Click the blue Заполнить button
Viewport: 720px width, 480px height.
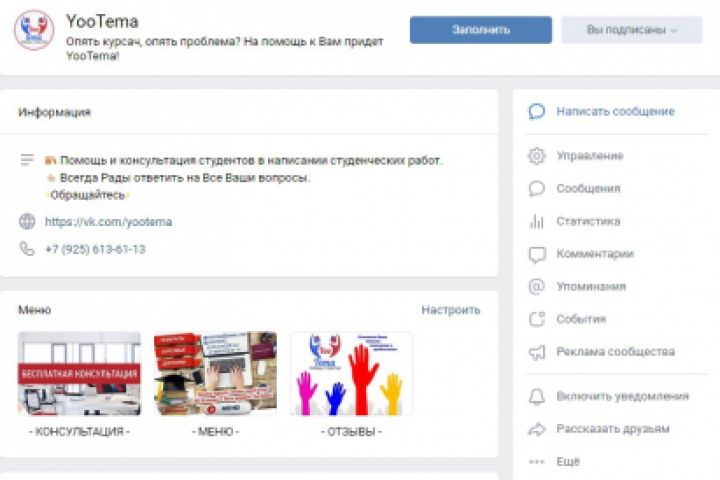point(481,30)
